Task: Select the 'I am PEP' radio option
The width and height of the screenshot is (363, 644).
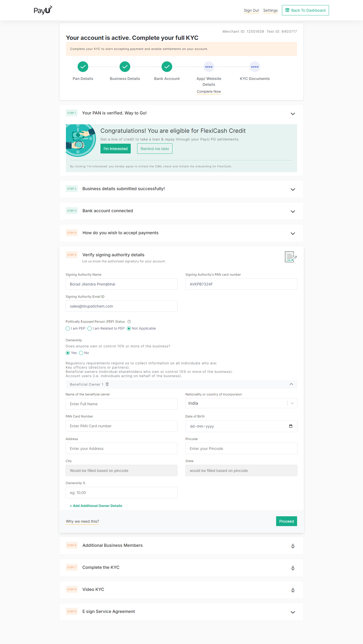Action: 68,329
